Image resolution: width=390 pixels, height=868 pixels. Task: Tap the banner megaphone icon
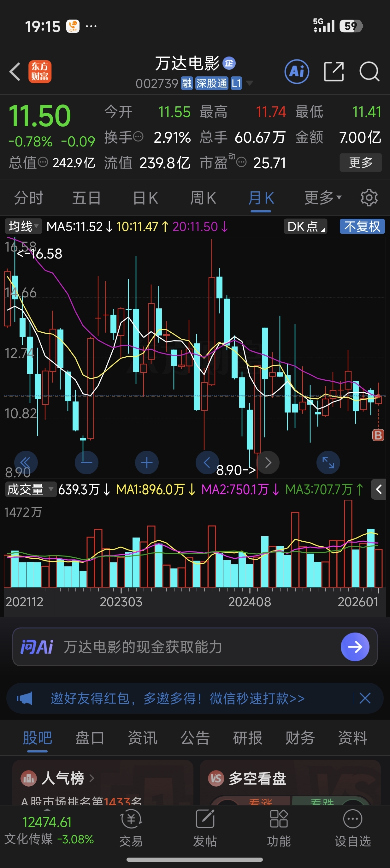(x=25, y=698)
